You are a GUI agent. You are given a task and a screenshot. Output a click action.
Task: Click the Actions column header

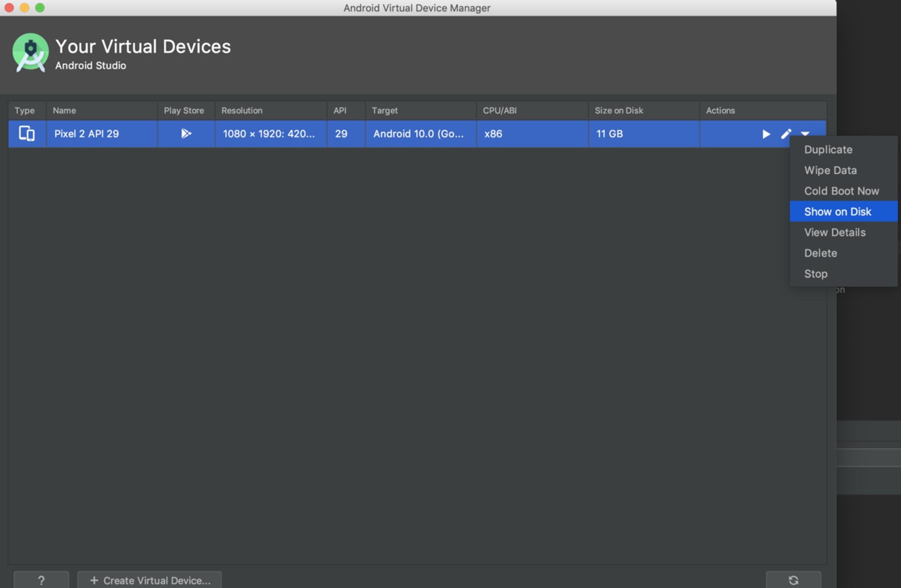[x=763, y=110]
